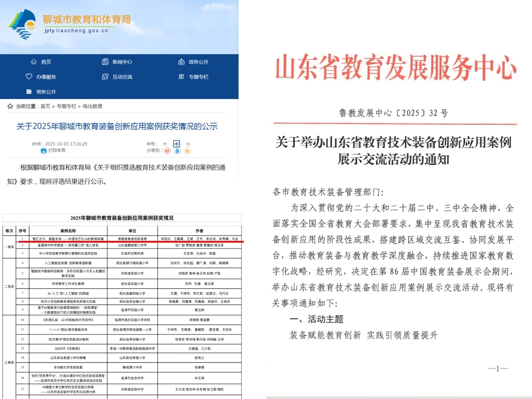The height and width of the screenshot is (399, 532).
Task: Click the printer icon to print the page
Action: point(43,151)
